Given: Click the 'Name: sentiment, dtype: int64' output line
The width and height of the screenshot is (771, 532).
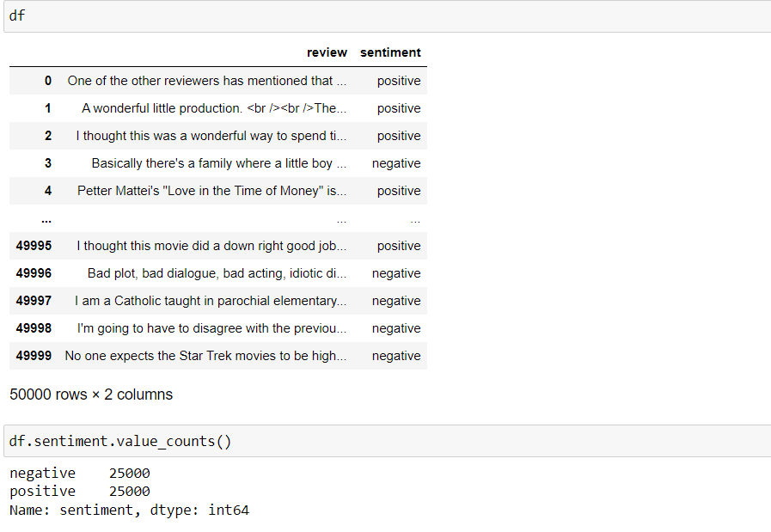Looking at the screenshot, I should point(129,510).
